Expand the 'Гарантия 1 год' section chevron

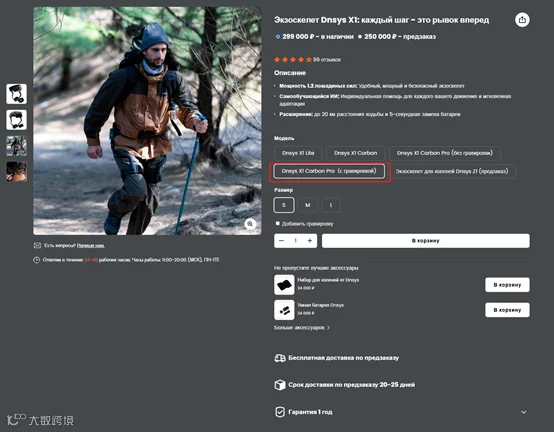tap(524, 412)
